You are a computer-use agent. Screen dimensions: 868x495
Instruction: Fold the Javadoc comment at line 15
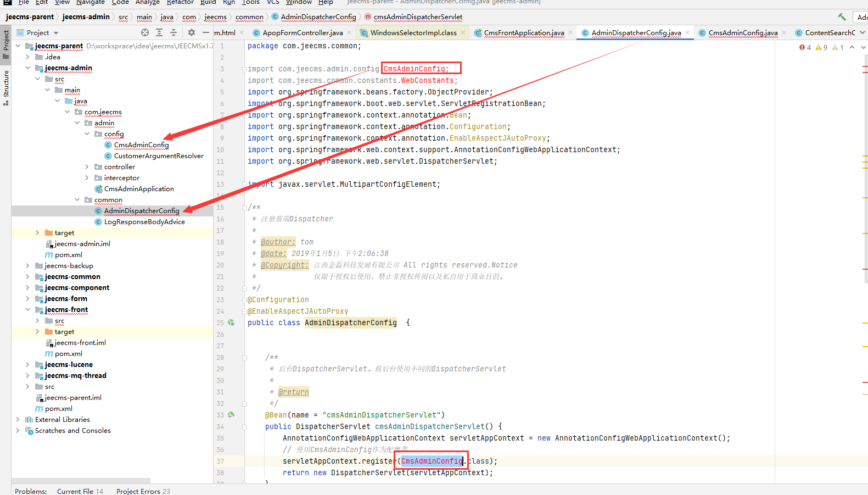tap(244, 208)
